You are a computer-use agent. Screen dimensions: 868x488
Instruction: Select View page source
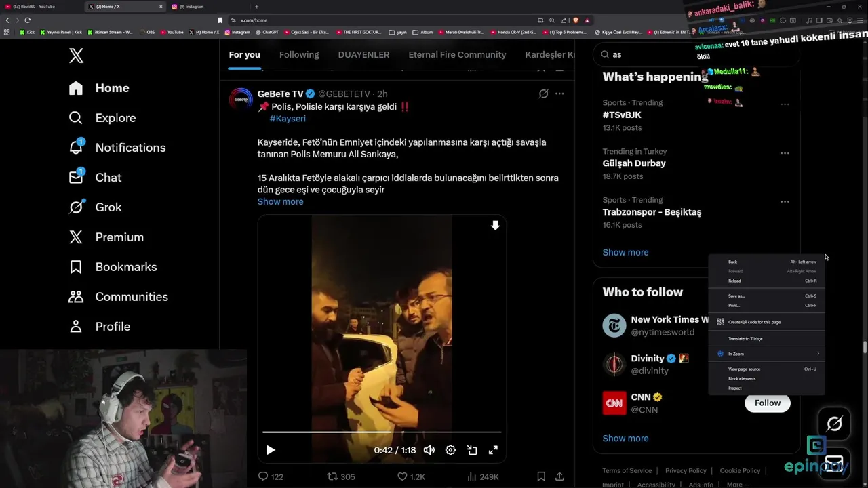(x=766, y=369)
